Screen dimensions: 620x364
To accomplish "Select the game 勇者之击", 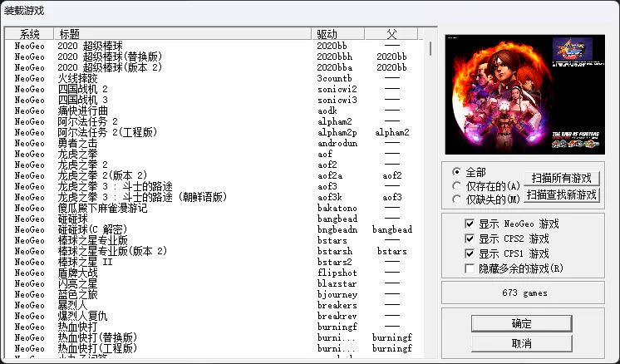I will [214, 143].
